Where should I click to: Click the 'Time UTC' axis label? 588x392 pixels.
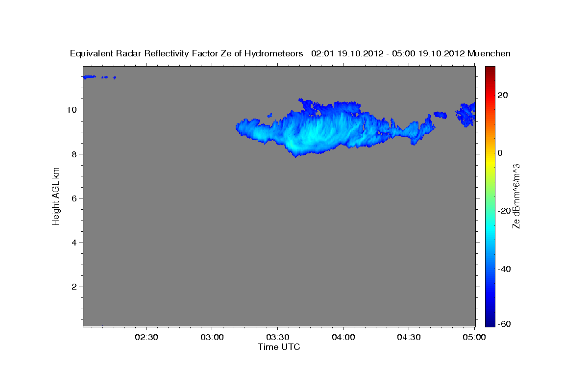click(279, 347)
